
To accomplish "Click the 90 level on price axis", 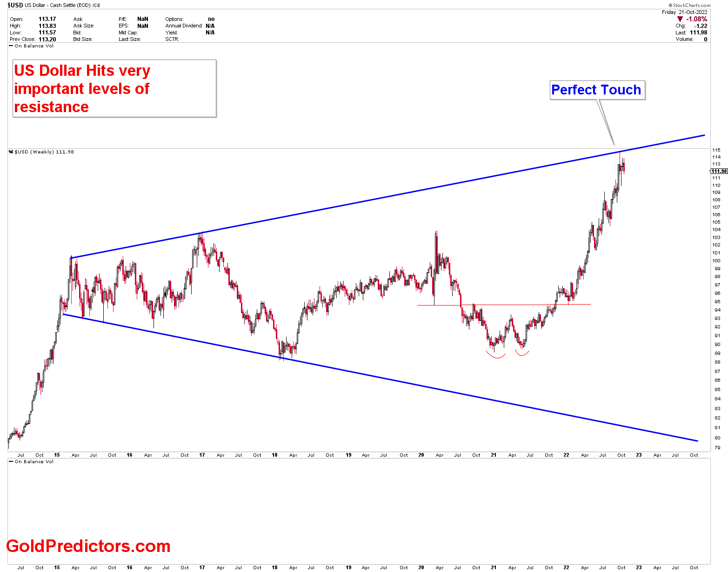I will point(717,345).
